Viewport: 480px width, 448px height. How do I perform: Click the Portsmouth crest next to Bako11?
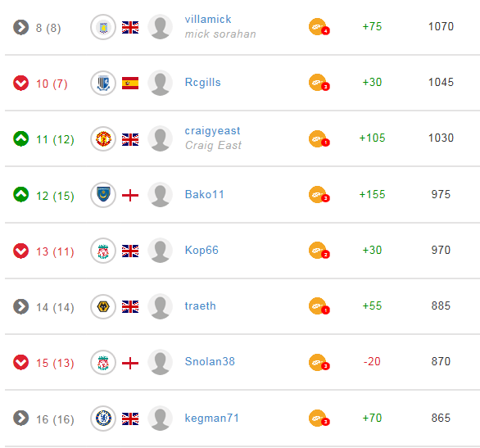[103, 195]
